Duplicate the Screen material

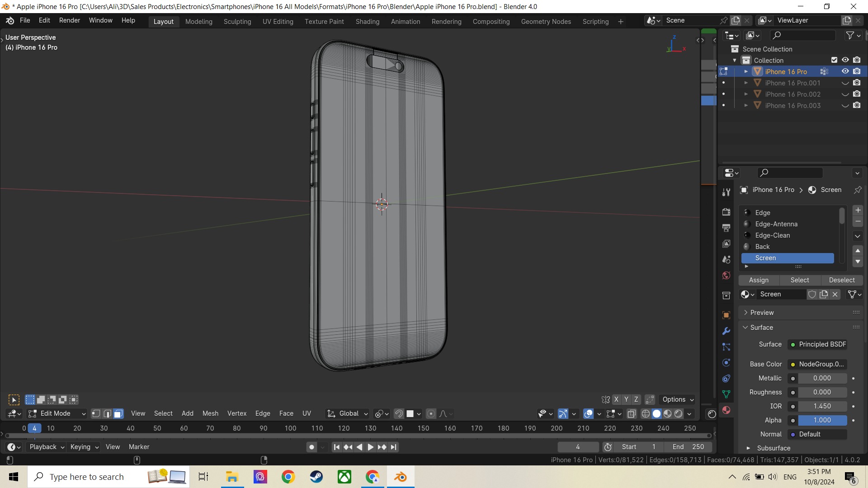[824, 294]
